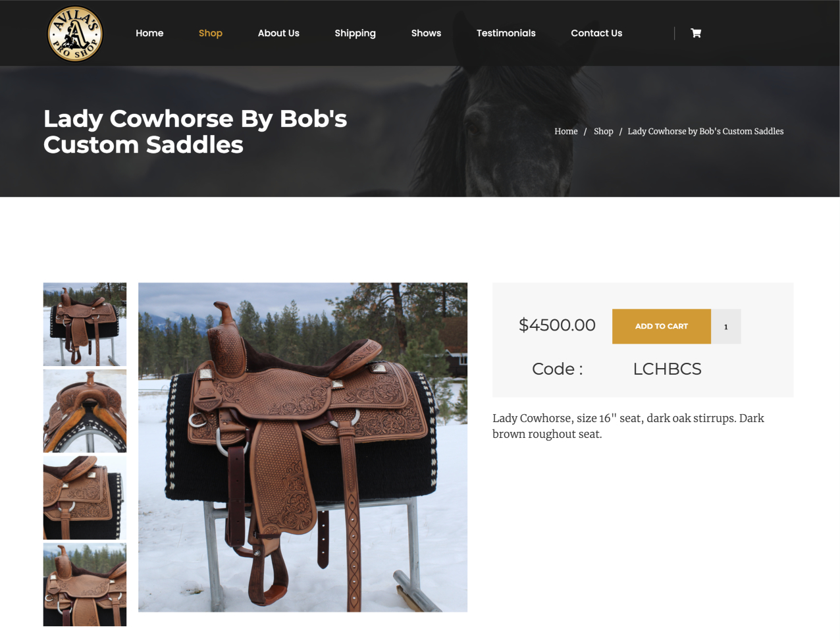This screenshot has width=840, height=642.
Task: Click the Add to Cart button
Action: point(662,327)
